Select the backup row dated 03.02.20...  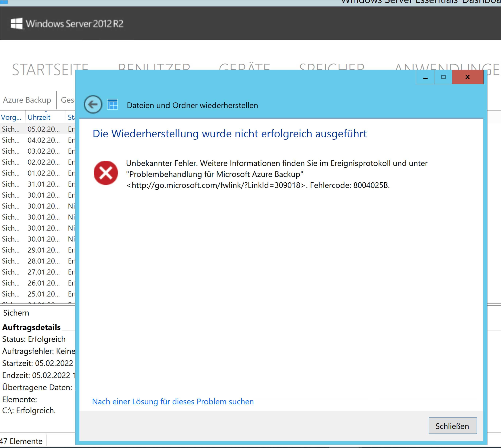tap(38, 151)
